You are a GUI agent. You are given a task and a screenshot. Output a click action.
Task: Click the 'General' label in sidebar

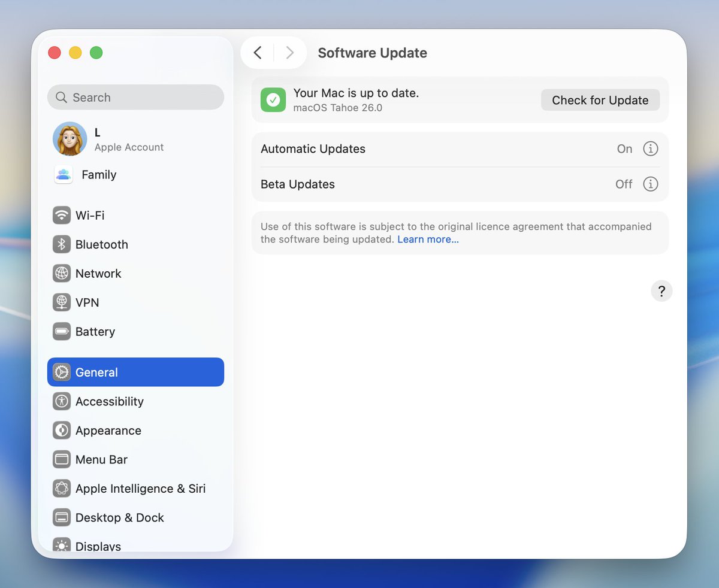coord(96,372)
